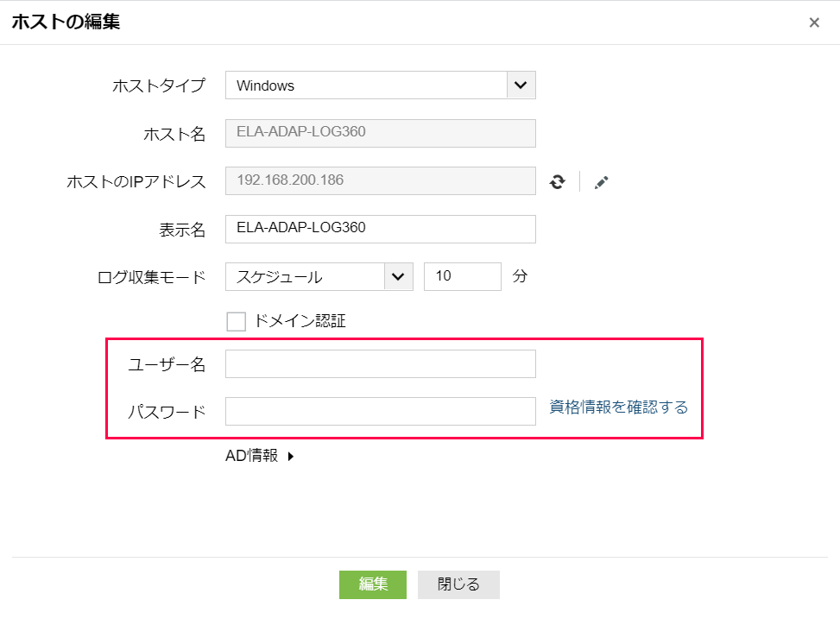Click the greyed-out ホスト名 field
The width and height of the screenshot is (840, 625).
380,133
